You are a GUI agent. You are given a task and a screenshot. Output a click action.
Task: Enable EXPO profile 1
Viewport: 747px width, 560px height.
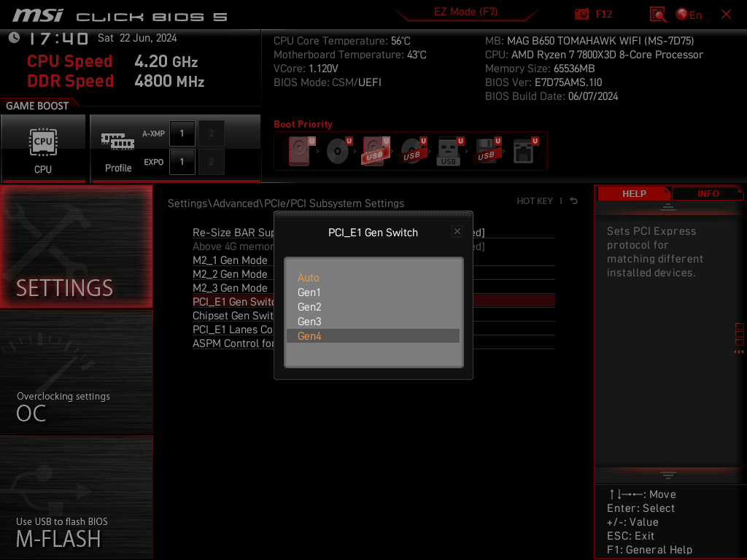(x=182, y=162)
